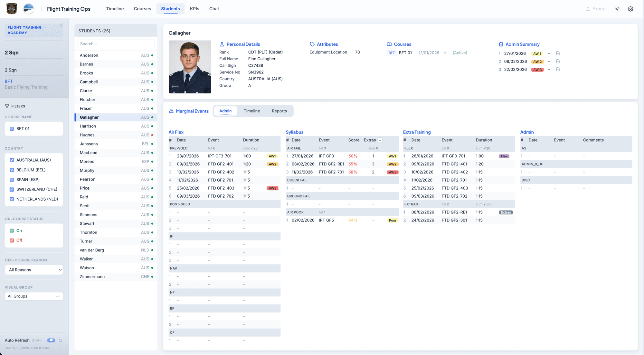Screen dimensions: 644x355
Task: Click the Export button
Action: click(x=596, y=9)
